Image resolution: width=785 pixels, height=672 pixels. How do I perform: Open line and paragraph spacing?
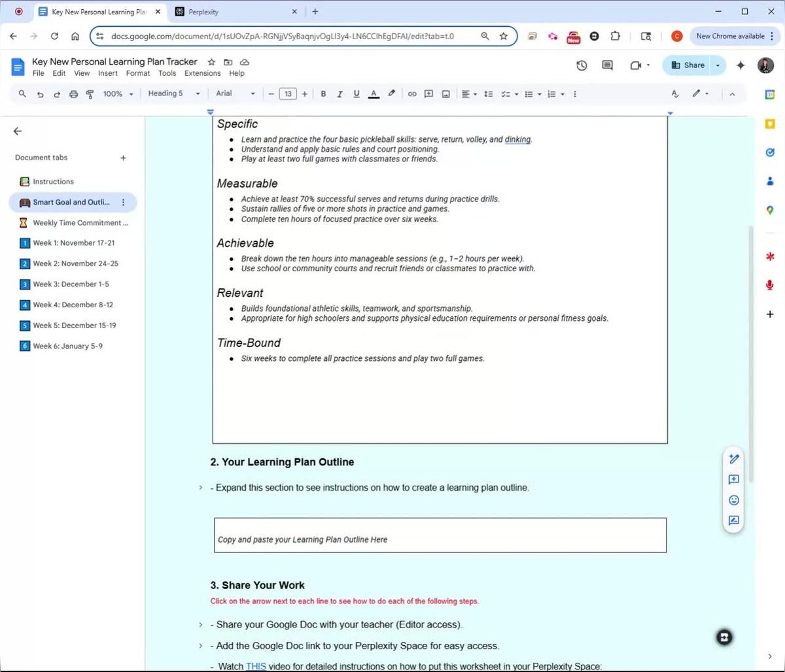pyautogui.click(x=488, y=94)
